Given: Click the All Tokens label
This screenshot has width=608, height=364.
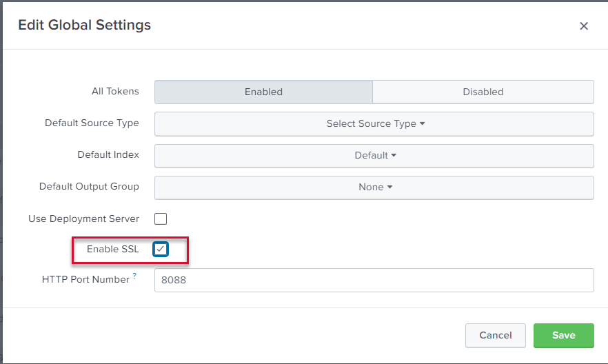Looking at the screenshot, I should point(115,91).
